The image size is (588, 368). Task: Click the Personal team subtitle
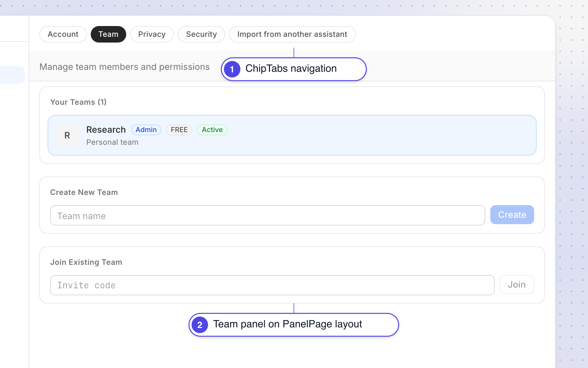pyautogui.click(x=112, y=142)
